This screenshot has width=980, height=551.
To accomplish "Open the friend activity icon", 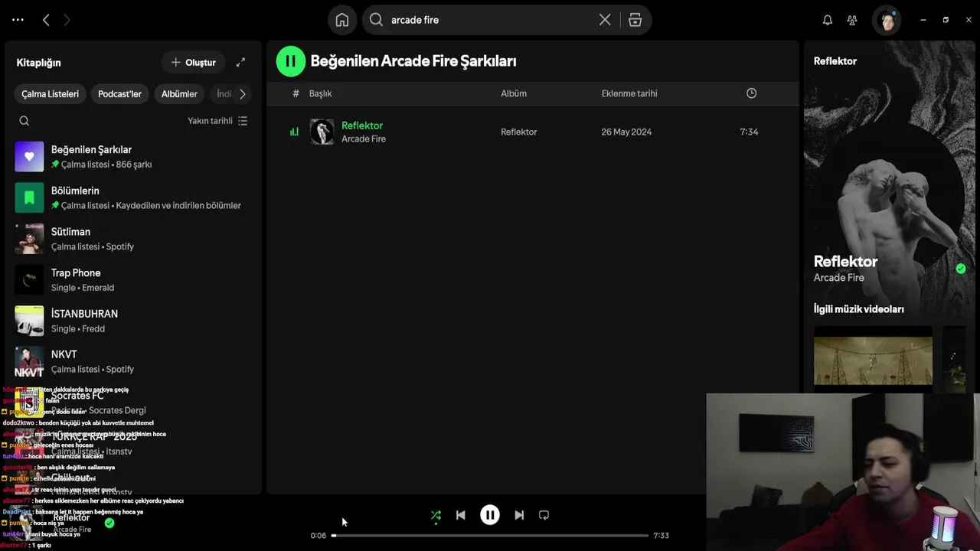I will [852, 20].
